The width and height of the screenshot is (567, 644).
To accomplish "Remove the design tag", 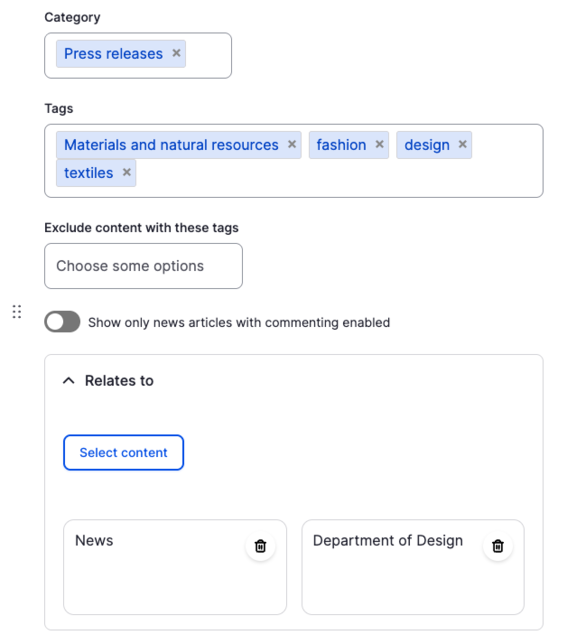I will click(463, 144).
